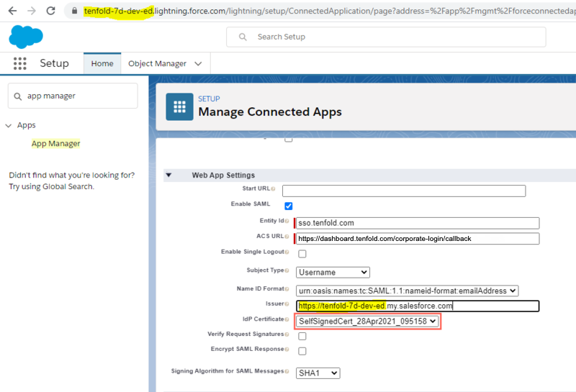Screen dimensions: 576x392
Task: Click the browser back arrow
Action: coord(12,11)
